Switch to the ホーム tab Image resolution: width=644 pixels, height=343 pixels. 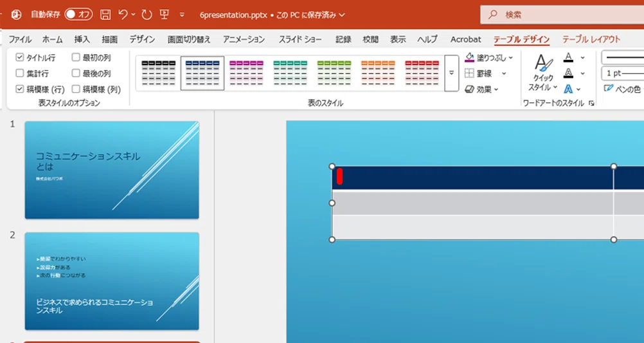pyautogui.click(x=53, y=39)
